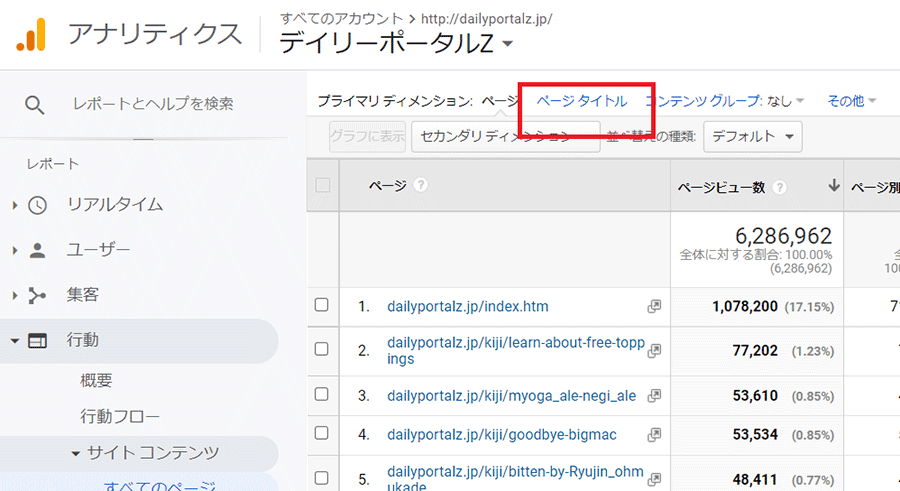Expand the リアルタイム section arrow
900x491 pixels.
point(15,205)
